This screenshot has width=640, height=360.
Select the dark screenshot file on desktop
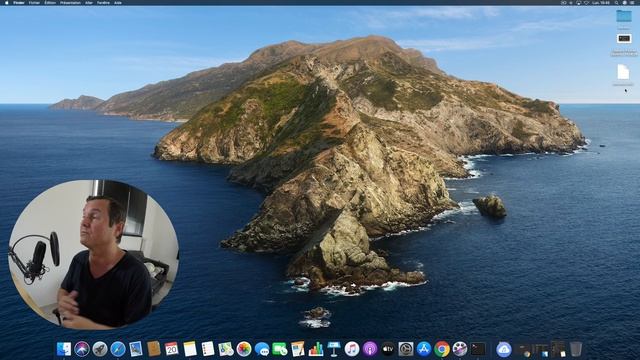(624, 39)
